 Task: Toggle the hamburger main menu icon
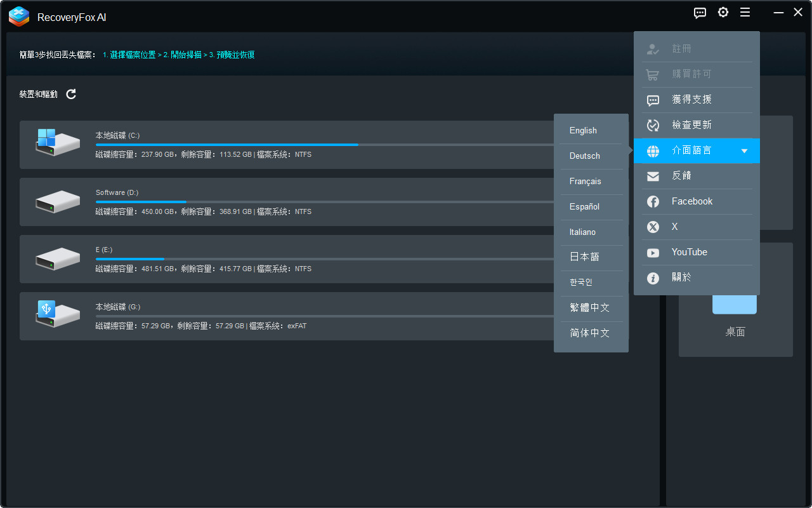(x=745, y=13)
